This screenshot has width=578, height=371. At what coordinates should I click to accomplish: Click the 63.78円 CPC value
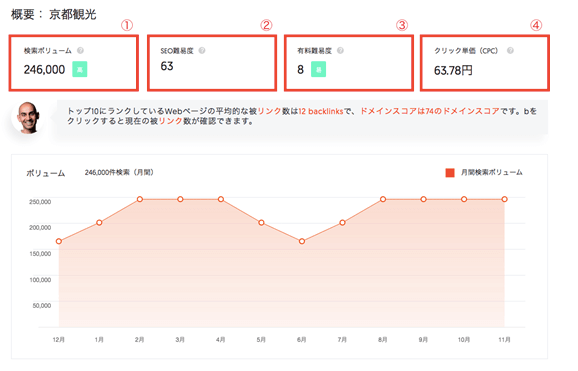point(453,70)
